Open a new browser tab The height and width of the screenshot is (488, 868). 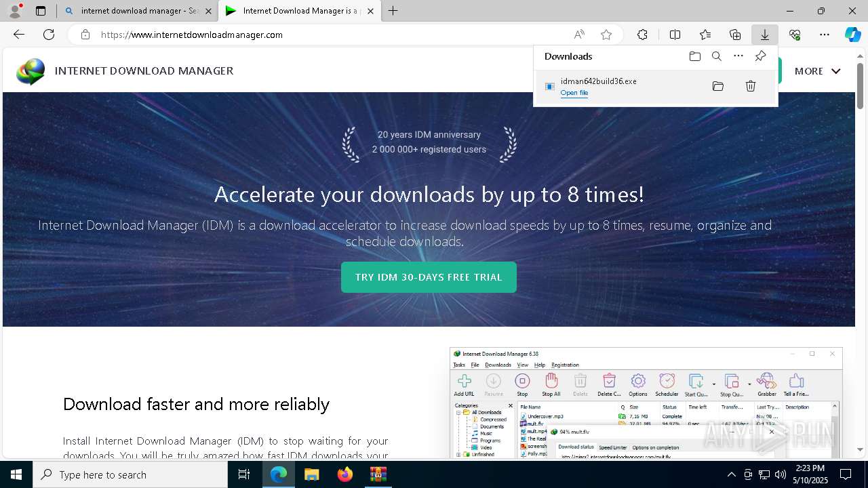[x=393, y=11]
